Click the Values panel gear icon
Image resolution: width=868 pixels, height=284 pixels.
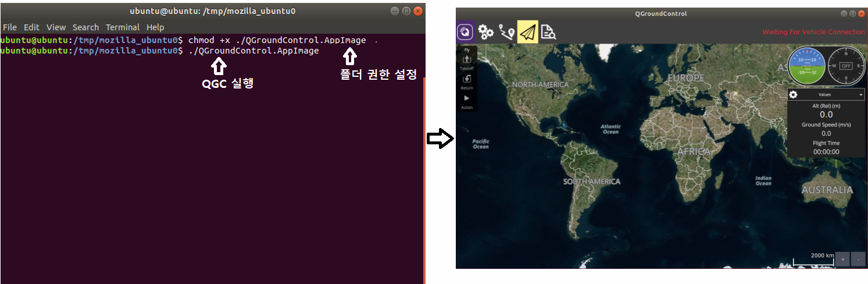pyautogui.click(x=793, y=94)
